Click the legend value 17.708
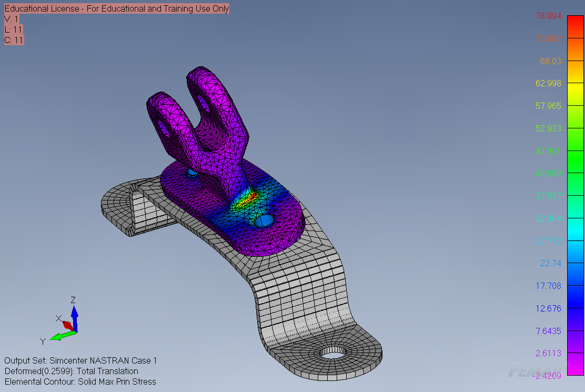585x392 pixels. coord(548,286)
